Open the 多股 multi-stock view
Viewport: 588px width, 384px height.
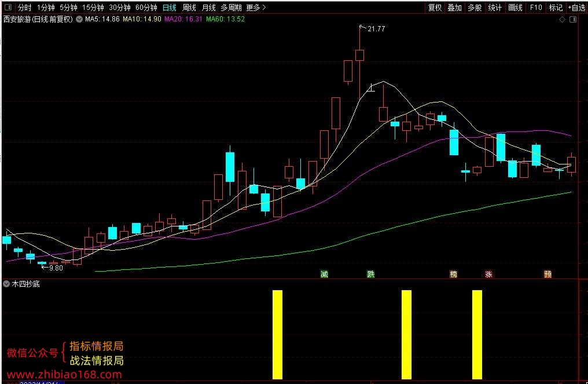tap(475, 8)
